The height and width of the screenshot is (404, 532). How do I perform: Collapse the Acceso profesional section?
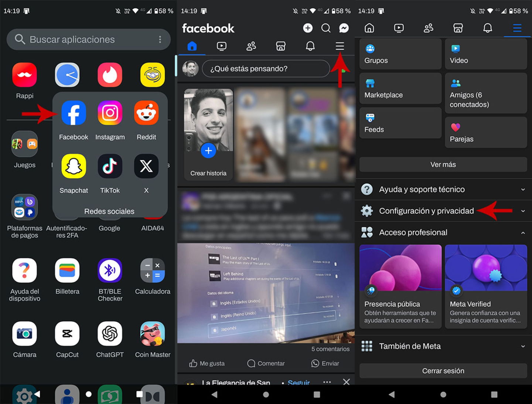443,232
